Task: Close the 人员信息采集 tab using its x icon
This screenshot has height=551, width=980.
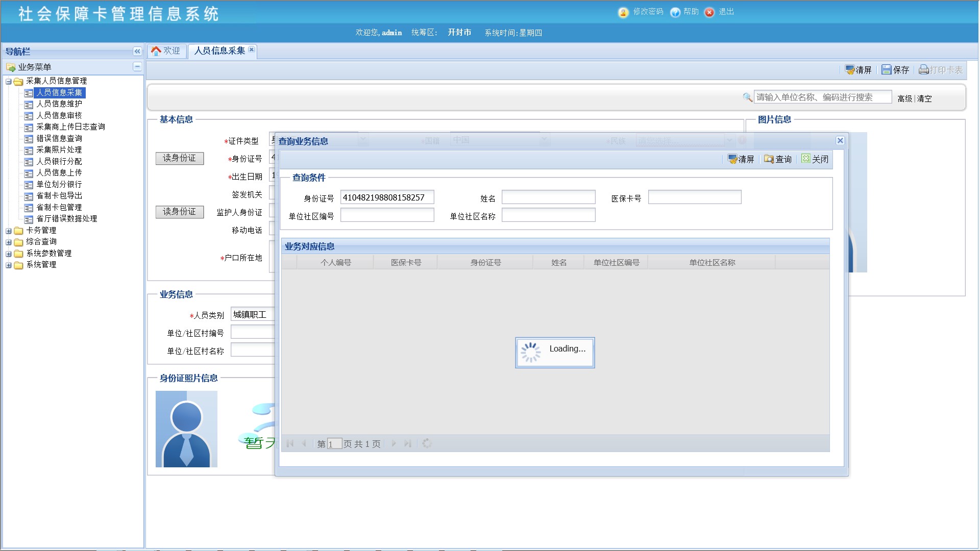Action: (252, 49)
